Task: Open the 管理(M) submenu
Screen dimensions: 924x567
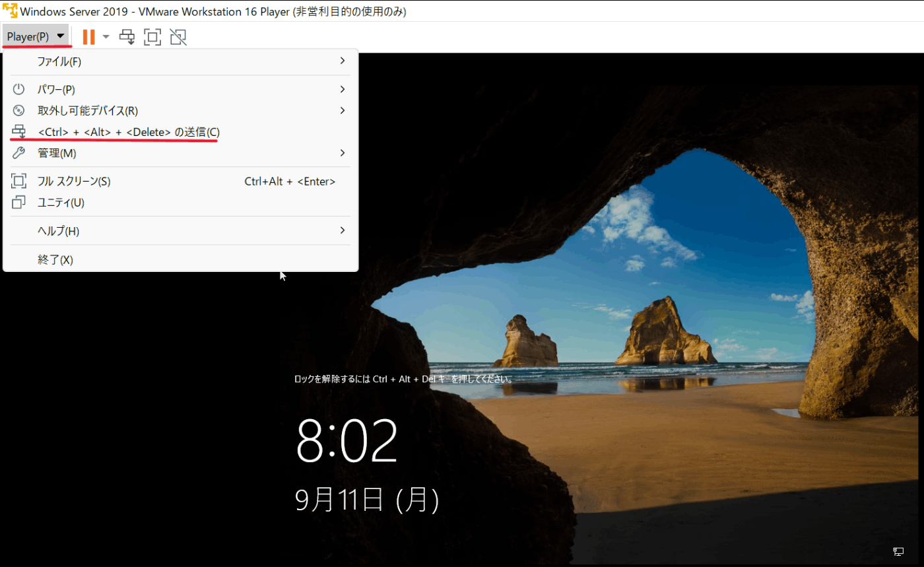Action: [181, 153]
